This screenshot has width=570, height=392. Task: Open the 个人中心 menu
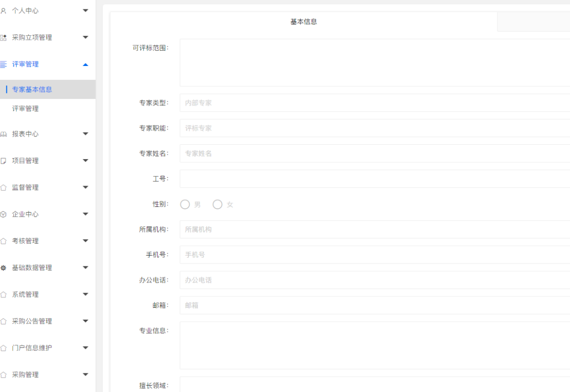click(x=48, y=11)
